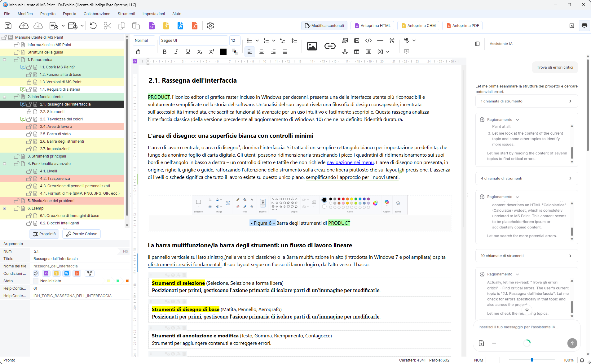Click the Undo icon in the toolbar
This screenshot has height=364, width=591.
pos(93,26)
